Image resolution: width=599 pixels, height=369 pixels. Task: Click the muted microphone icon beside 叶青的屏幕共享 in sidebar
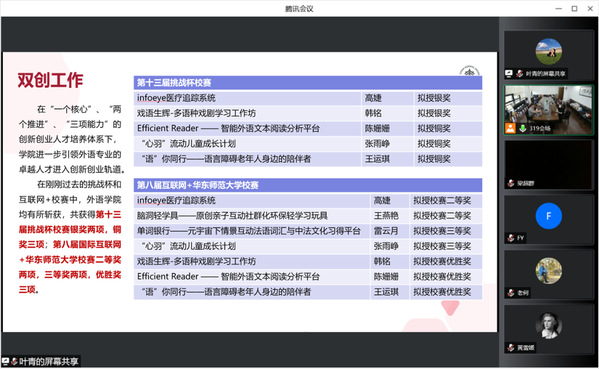click(520, 73)
